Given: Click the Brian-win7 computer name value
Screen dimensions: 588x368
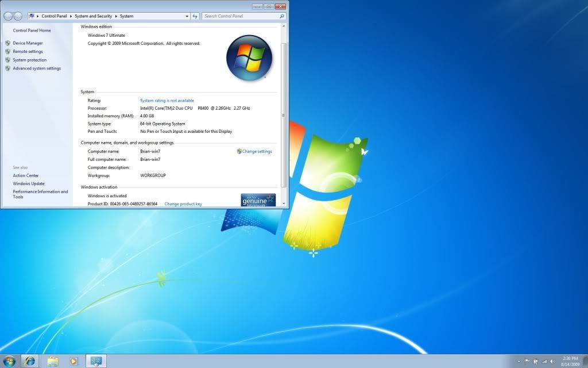Looking at the screenshot, I should point(150,151).
